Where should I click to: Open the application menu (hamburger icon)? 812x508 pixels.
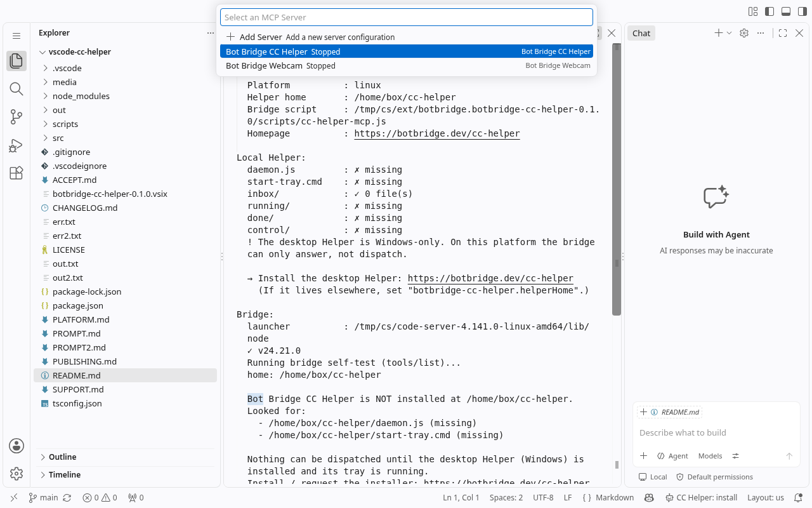point(16,36)
